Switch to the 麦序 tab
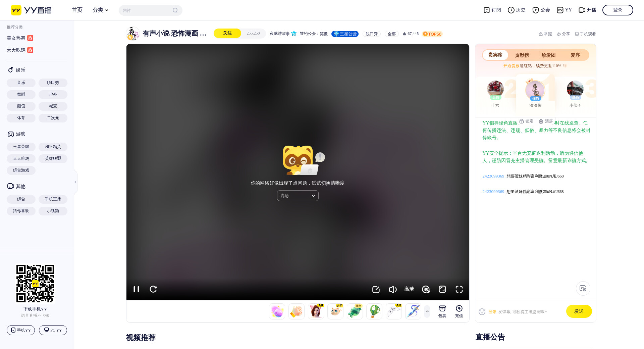The width and height of the screenshot is (644, 349). pyautogui.click(x=575, y=55)
